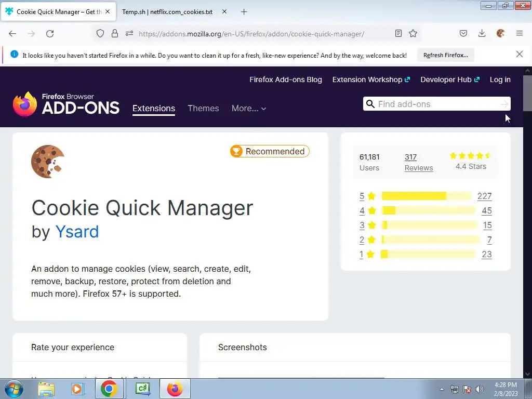Filter reviews by 1 star rating bar
The width and height of the screenshot is (532, 399).
click(428, 254)
